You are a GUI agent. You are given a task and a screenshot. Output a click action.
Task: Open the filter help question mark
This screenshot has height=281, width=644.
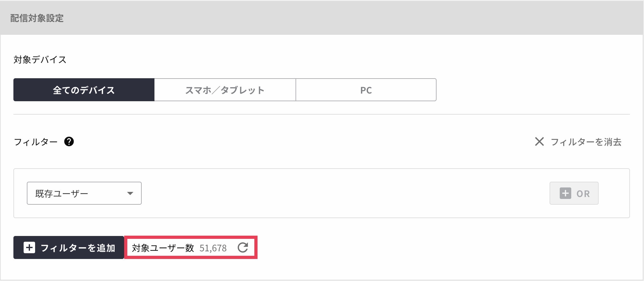point(69,141)
